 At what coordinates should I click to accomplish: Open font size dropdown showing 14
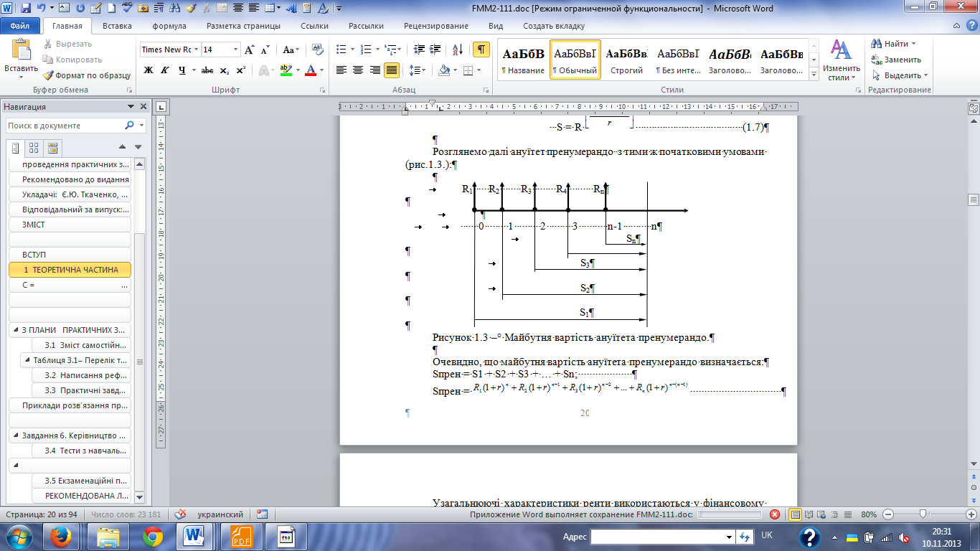(236, 50)
